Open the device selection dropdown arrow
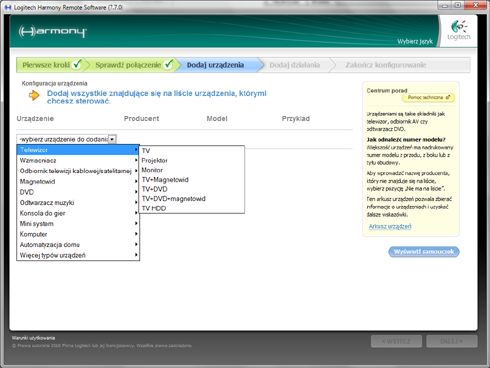Screen dimensions: 490x368 (112, 139)
